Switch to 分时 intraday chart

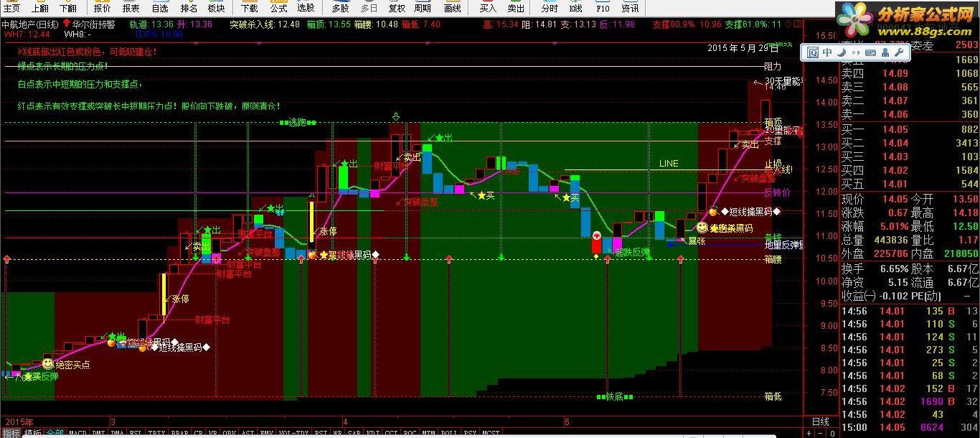pyautogui.click(x=550, y=9)
